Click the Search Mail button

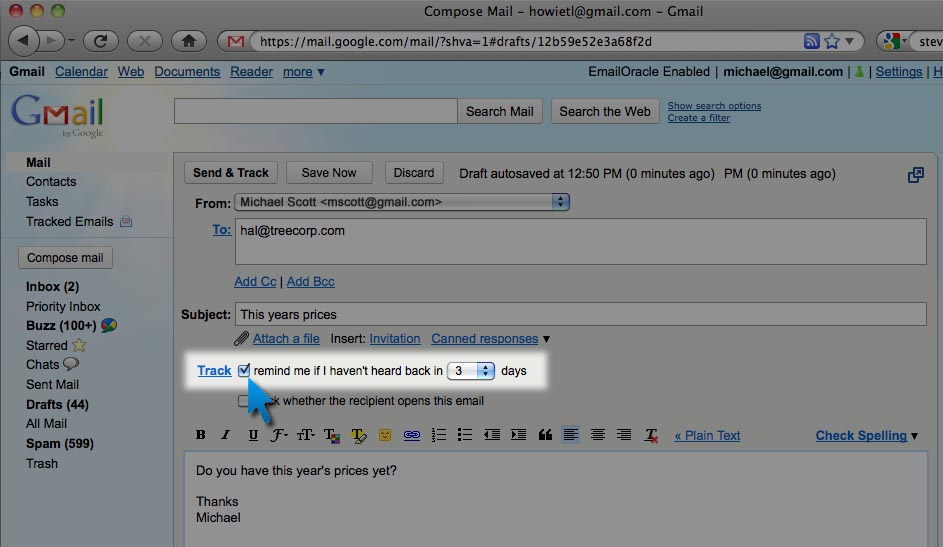(500, 112)
